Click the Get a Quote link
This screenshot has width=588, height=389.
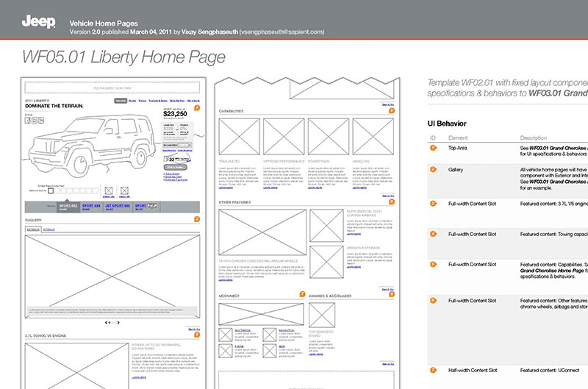point(173,174)
